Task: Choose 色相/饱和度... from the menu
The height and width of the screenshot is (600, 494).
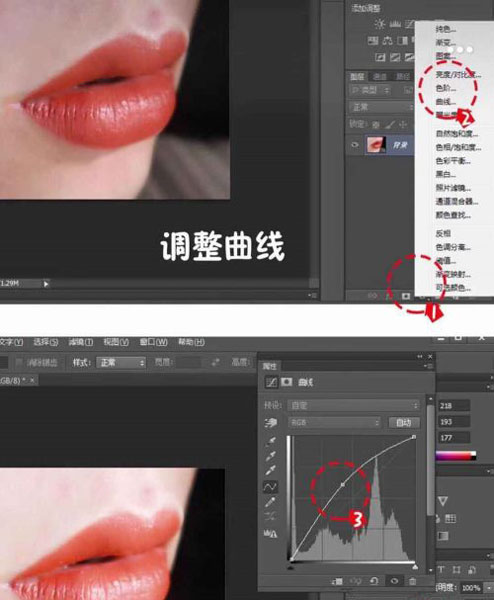Action: click(458, 147)
